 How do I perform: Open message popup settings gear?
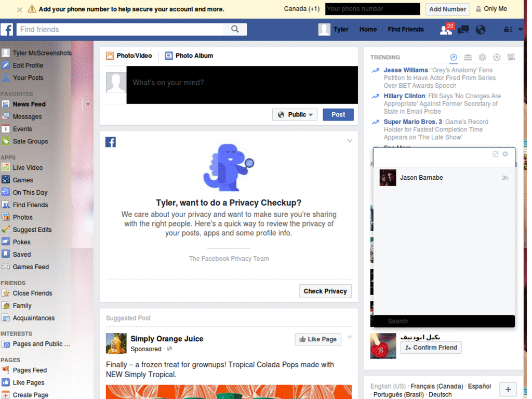point(505,154)
